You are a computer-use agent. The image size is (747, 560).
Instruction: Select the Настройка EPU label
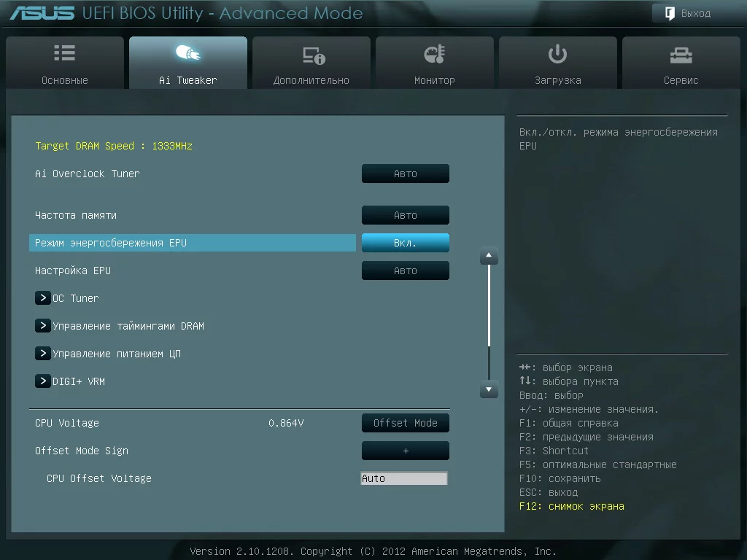(x=73, y=271)
